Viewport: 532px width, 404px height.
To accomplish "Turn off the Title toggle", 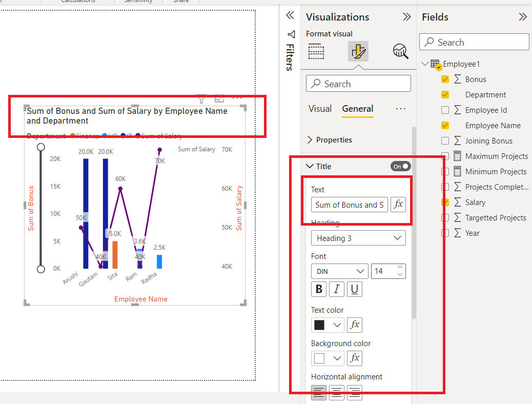I will coord(400,166).
